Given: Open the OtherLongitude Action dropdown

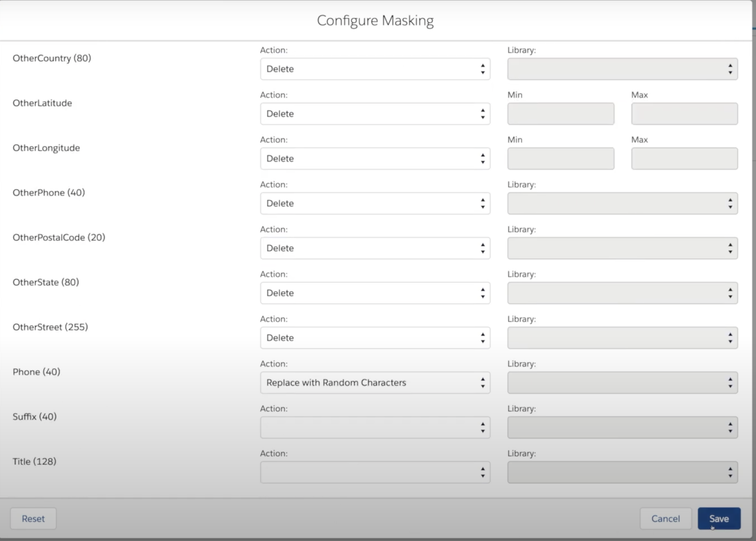Looking at the screenshot, I should click(x=375, y=158).
